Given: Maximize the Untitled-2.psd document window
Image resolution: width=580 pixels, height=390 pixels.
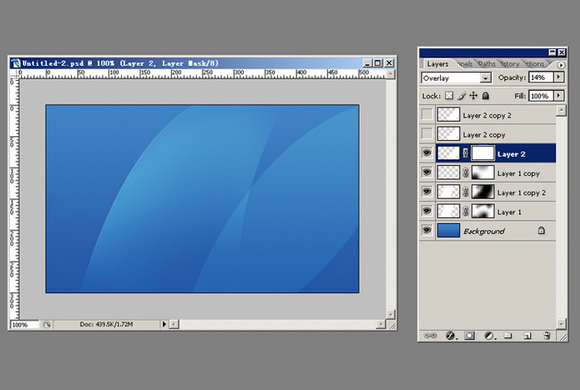Looking at the screenshot, I should tap(378, 63).
